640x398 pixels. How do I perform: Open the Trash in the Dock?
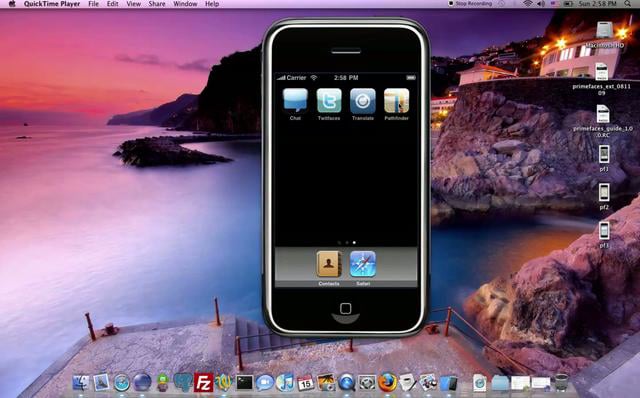point(561,383)
